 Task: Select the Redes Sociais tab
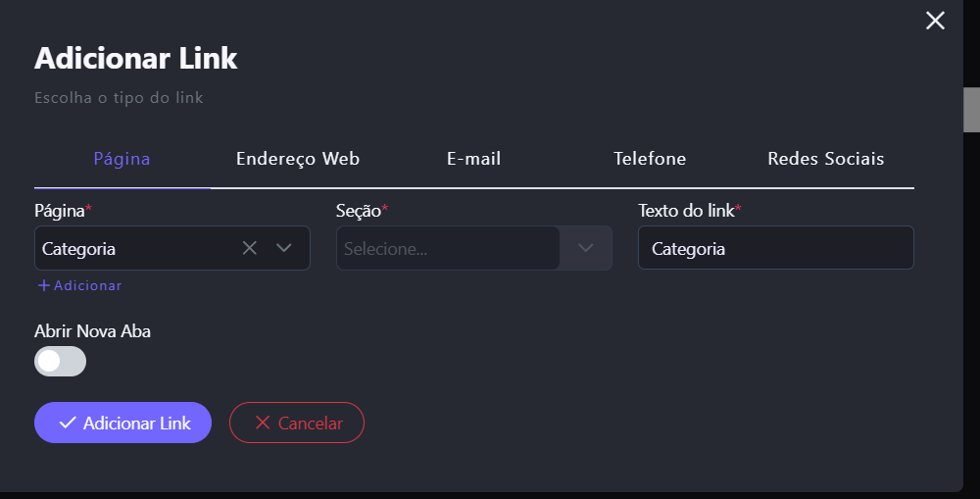825,159
